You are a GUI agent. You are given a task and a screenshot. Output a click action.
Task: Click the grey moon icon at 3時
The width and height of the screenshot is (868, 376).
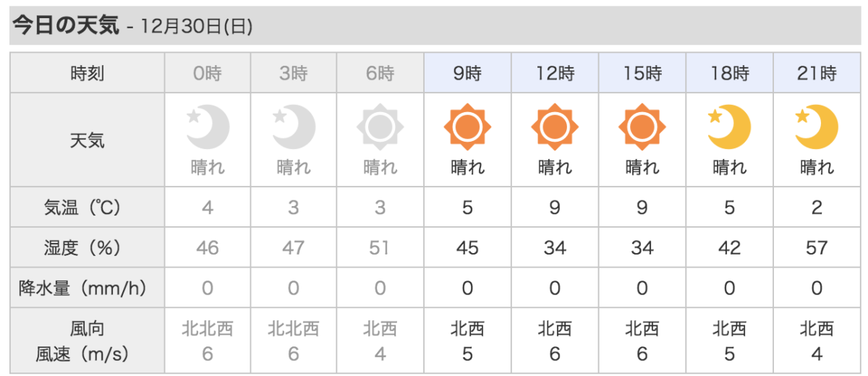click(x=294, y=127)
